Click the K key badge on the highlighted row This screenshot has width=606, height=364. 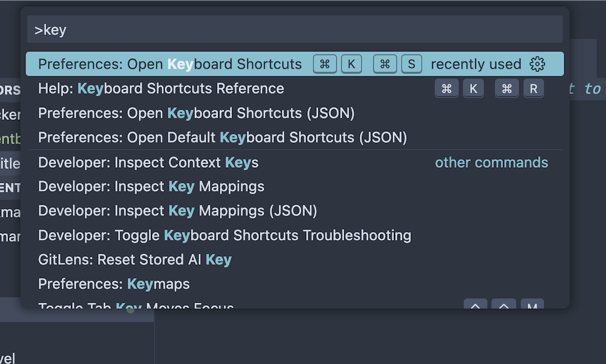click(x=351, y=64)
